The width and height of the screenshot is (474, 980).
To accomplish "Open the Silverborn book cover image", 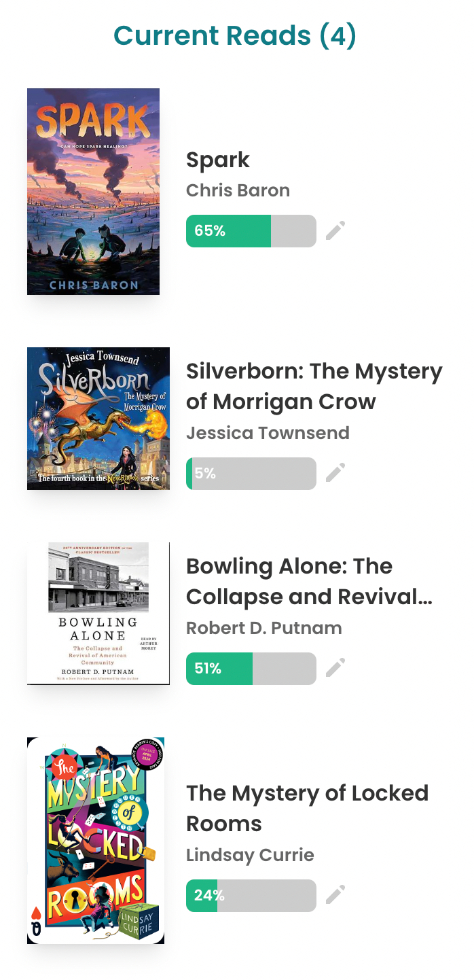I will [98, 419].
